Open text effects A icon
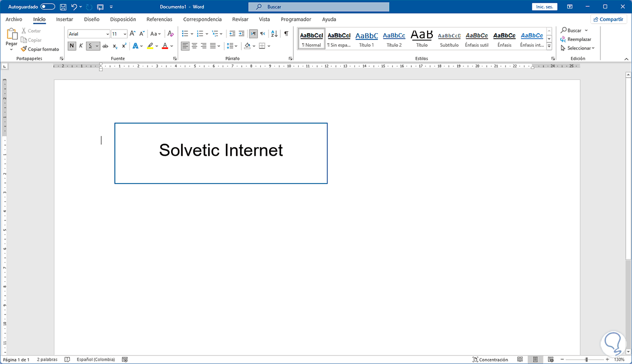632x364 pixels. (135, 46)
